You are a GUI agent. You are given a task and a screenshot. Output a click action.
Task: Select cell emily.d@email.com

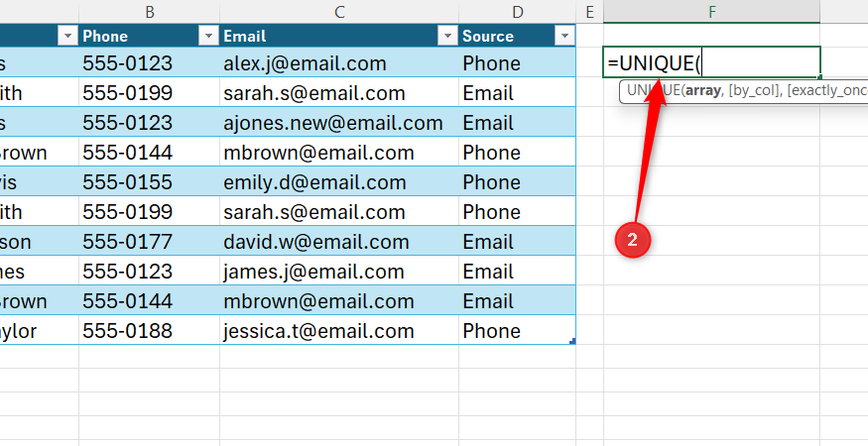pyautogui.click(x=339, y=182)
